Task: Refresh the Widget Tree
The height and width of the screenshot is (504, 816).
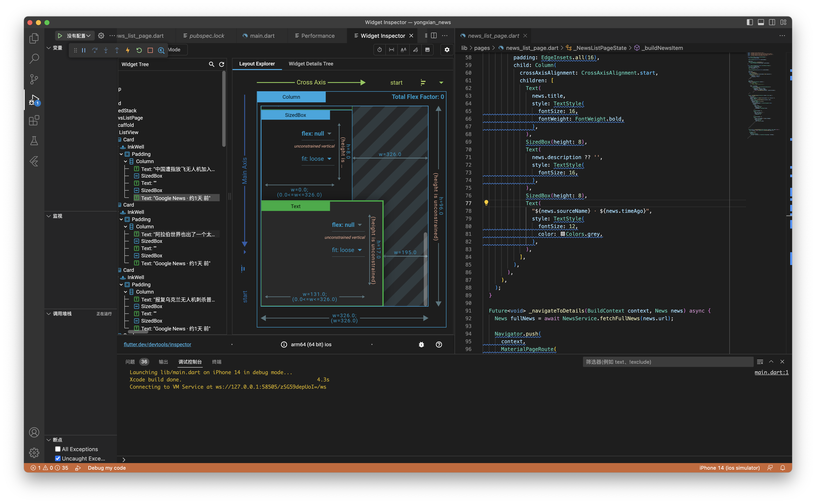Action: click(221, 64)
